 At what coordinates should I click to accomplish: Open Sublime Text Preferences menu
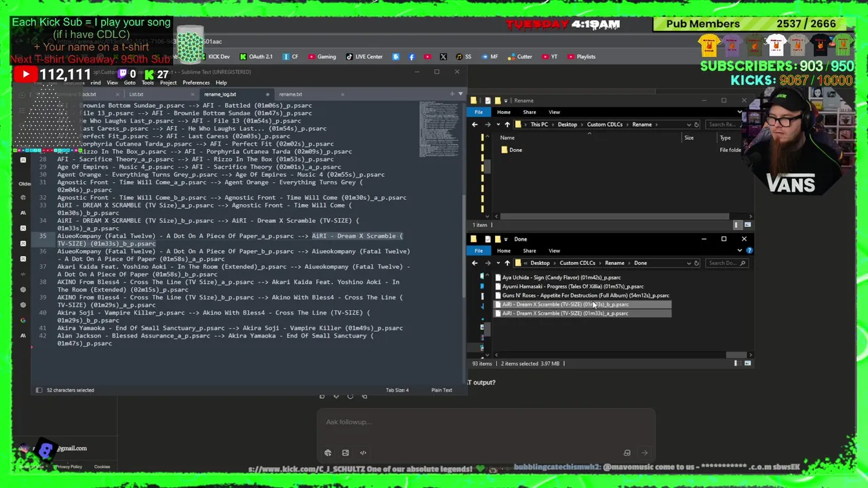pyautogui.click(x=196, y=83)
